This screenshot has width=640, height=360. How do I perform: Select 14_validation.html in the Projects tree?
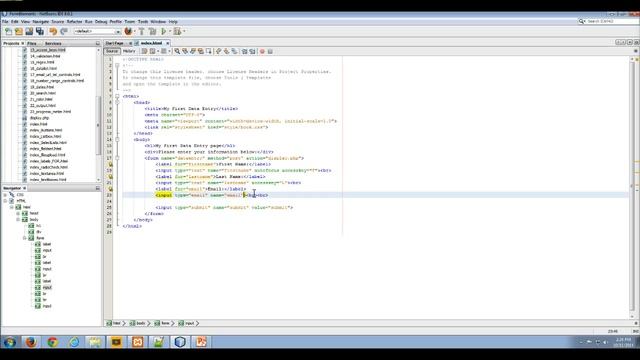(x=45, y=56)
